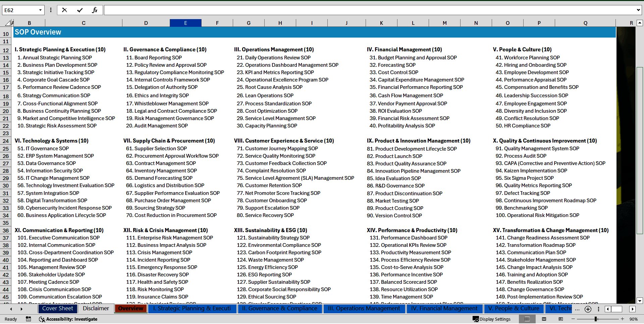Open the Name Box dropdown arrow

point(40,10)
